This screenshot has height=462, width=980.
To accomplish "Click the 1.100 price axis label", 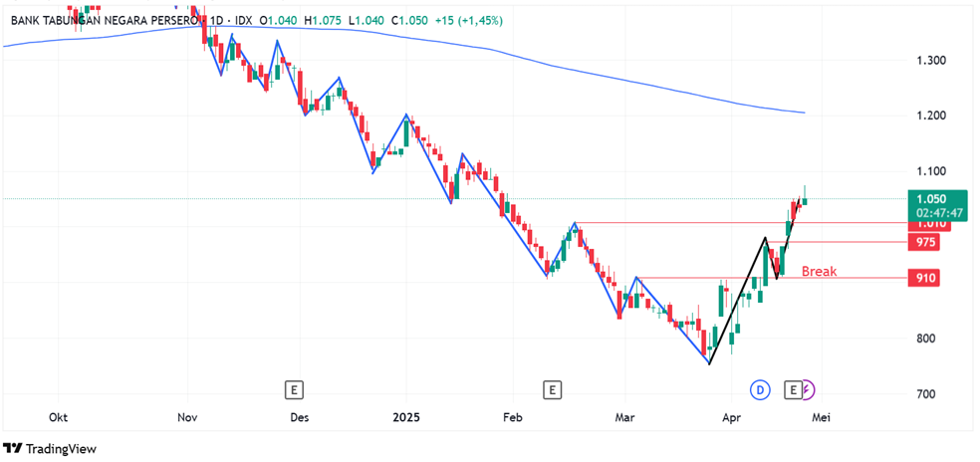I will click(929, 171).
